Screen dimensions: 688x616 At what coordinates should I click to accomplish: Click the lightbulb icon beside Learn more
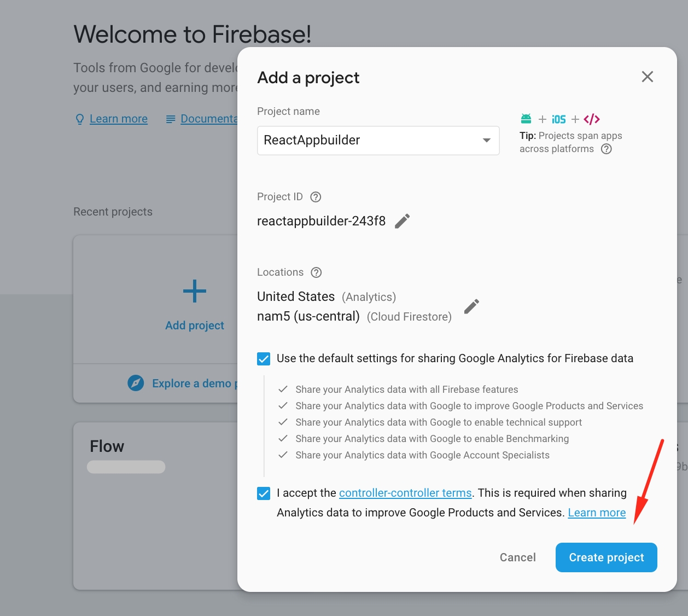click(80, 119)
